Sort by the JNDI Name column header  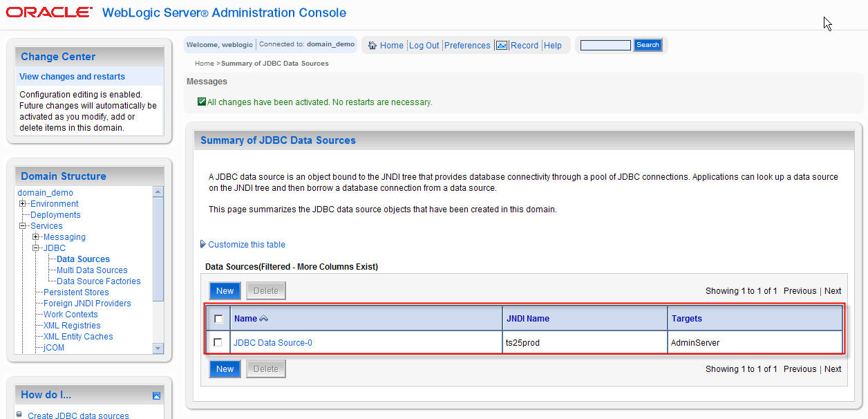click(528, 319)
